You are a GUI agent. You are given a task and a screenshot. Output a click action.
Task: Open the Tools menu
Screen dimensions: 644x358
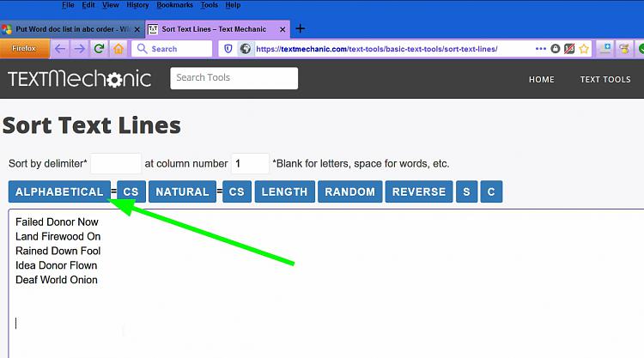(209, 5)
